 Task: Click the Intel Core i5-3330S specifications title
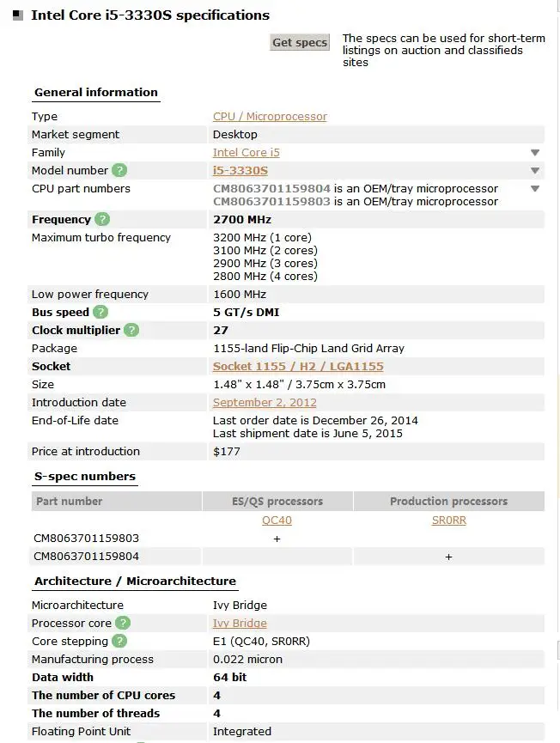150,15
